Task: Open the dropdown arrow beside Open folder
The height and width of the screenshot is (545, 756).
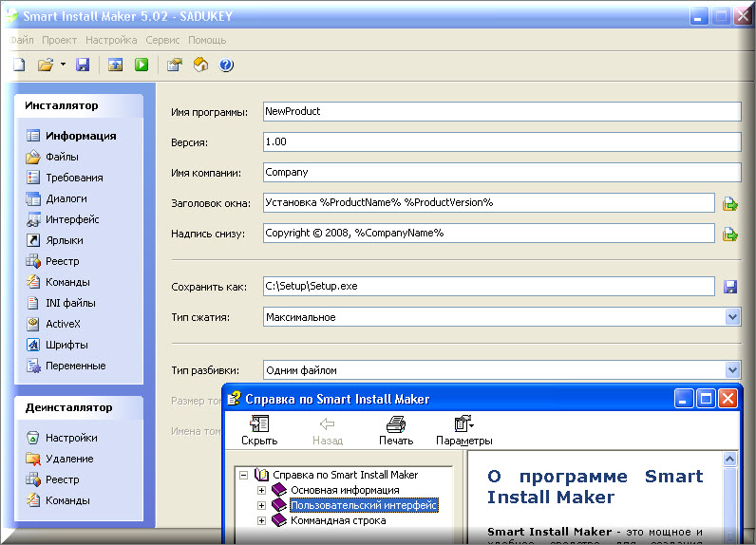Action: [x=63, y=66]
